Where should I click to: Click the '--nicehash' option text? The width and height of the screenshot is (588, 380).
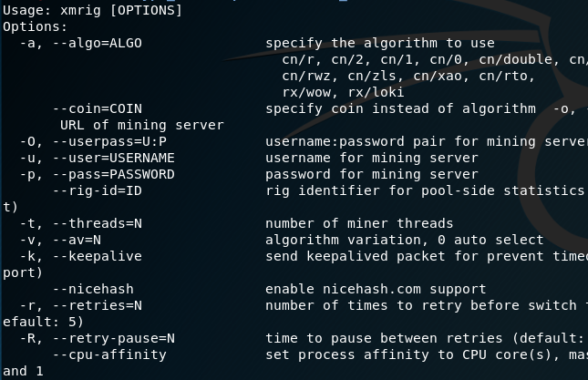[90, 289]
